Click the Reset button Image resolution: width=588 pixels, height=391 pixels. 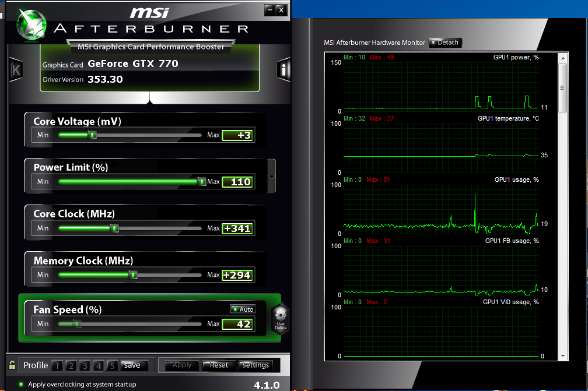point(219,365)
